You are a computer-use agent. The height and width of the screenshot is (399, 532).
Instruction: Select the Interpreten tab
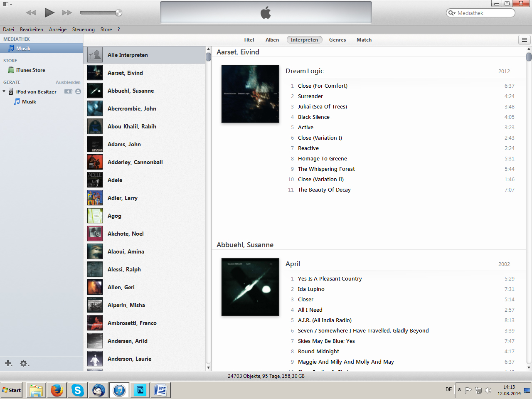coord(304,40)
